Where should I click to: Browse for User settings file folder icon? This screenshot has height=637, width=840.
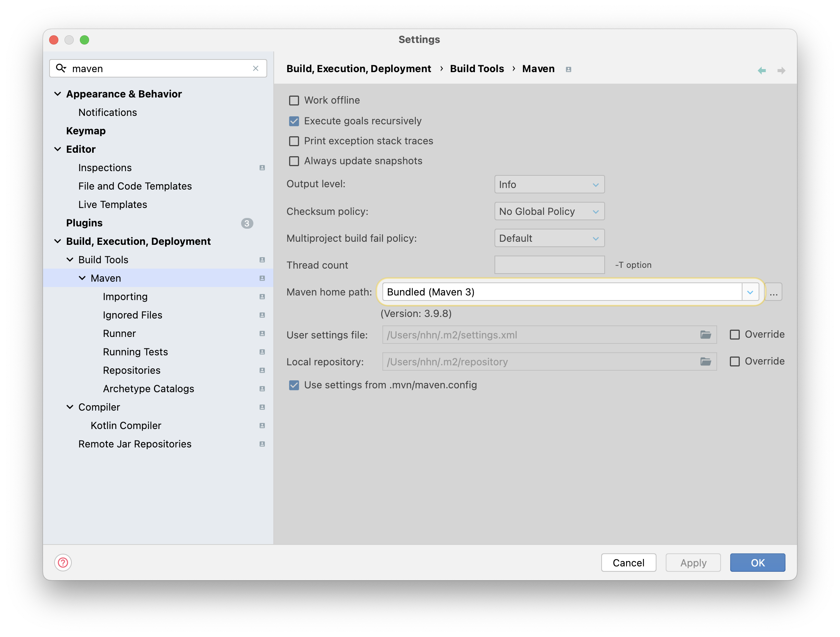(x=705, y=335)
